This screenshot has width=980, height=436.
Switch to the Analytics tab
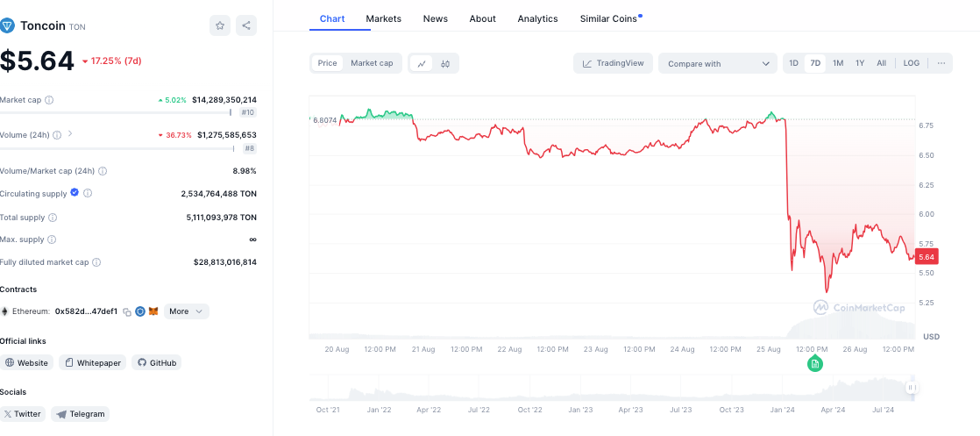tap(537, 18)
